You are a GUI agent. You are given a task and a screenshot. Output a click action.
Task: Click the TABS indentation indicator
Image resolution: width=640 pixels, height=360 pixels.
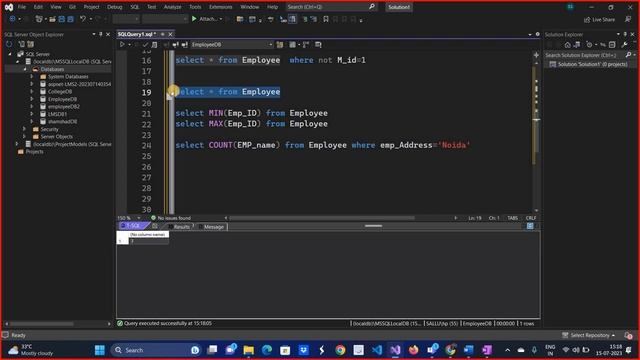[x=512, y=218]
